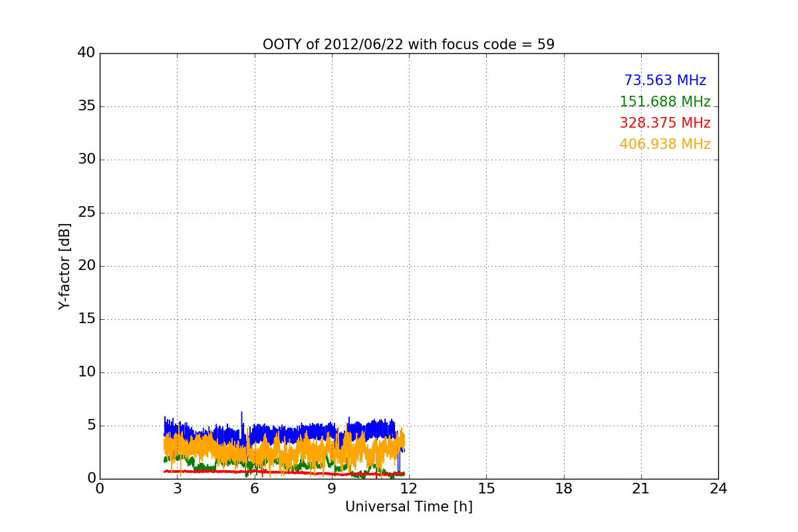Image resolution: width=798 pixels, height=532 pixels.
Task: Click x-axis tick value 6
Action: point(254,489)
